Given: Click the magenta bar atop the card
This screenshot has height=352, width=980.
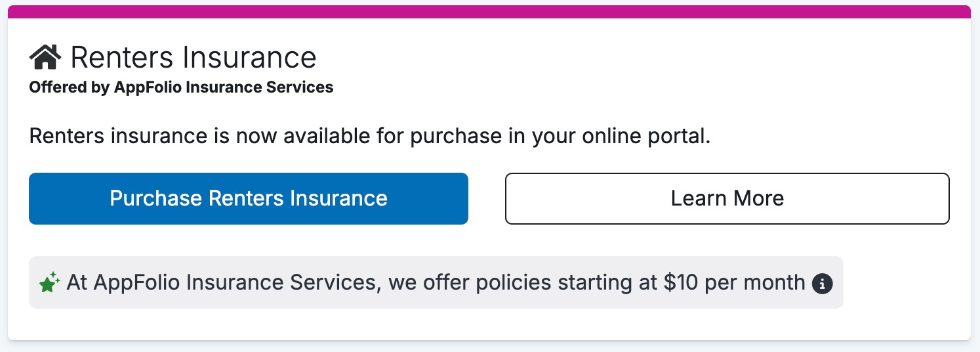Looking at the screenshot, I should click(489, 11).
